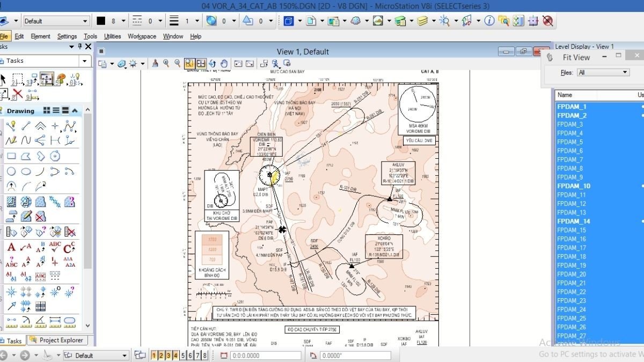Click the View Previous icon
This screenshot has height=362, width=644.
tap(238, 63)
